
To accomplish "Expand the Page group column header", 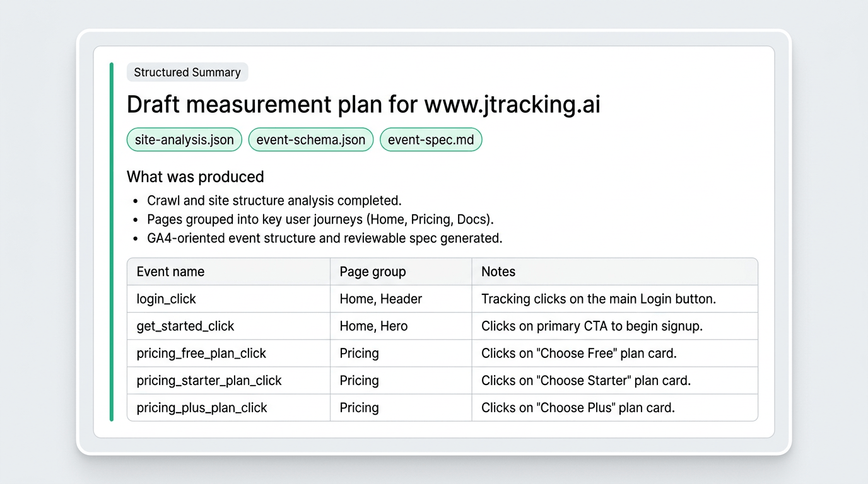I will point(372,272).
